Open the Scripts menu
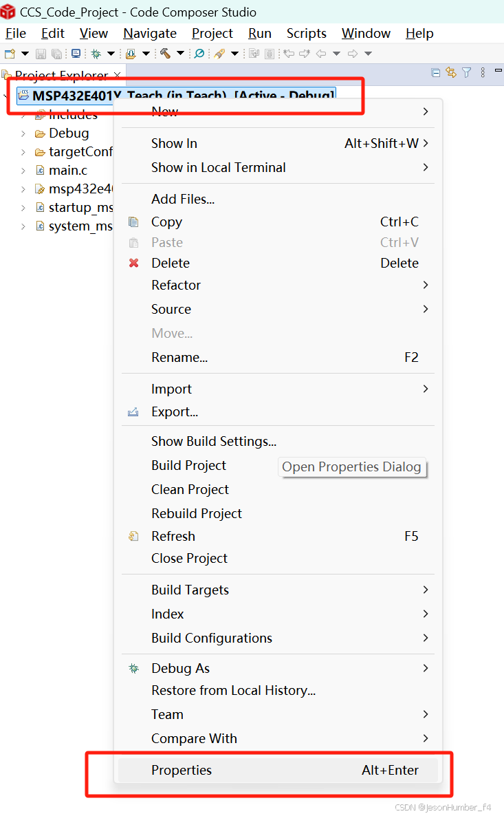Screen dimensions: 504x816 (x=306, y=33)
